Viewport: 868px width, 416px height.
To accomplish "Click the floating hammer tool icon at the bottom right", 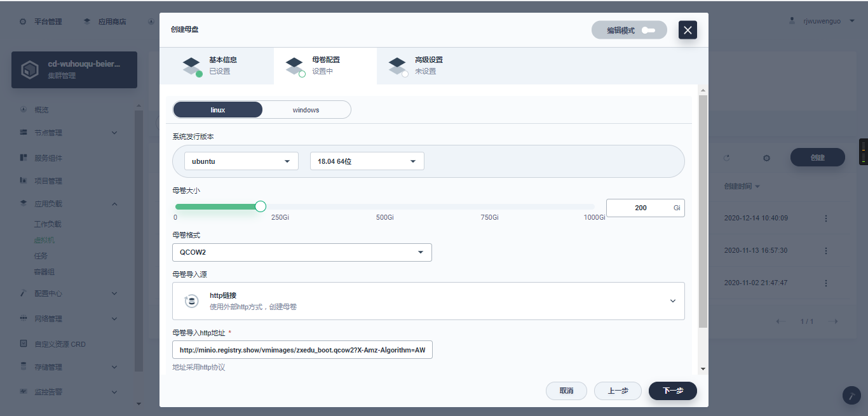I will pos(851,395).
